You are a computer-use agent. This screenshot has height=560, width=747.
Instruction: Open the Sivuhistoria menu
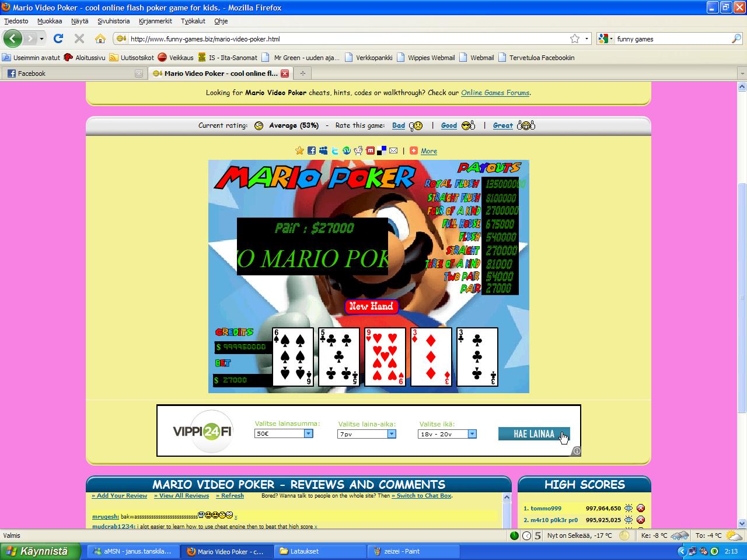114,21
